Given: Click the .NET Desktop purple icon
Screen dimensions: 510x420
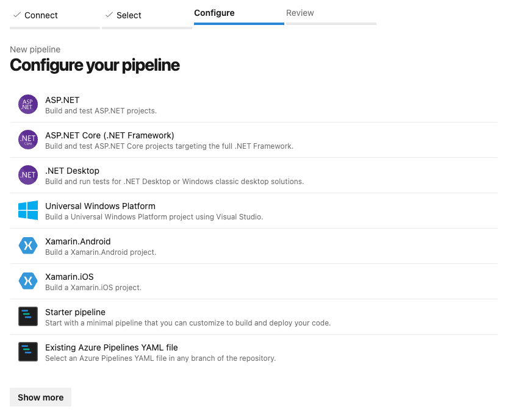Looking at the screenshot, I should click(x=27, y=175).
